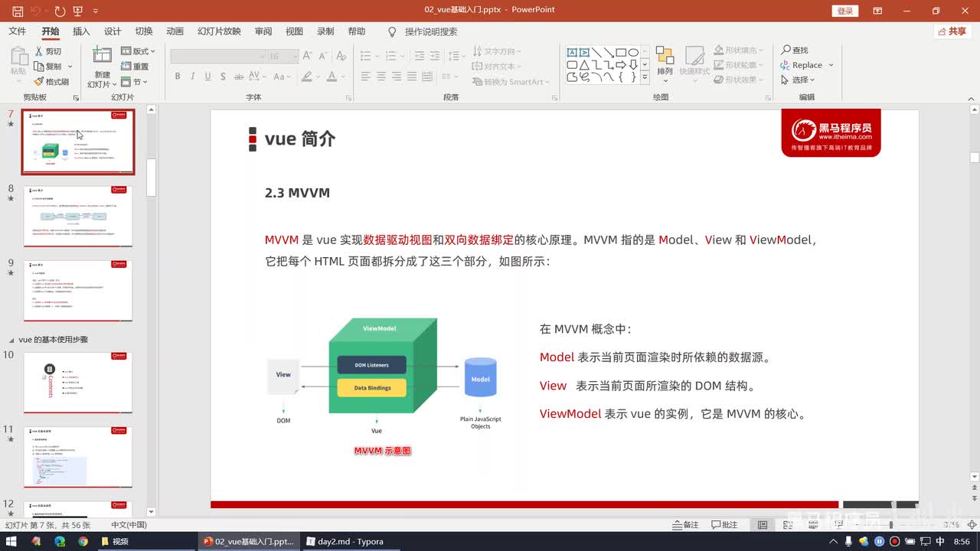The image size is (980, 551).
Task: Click the Increase Indent icon
Action: [x=434, y=57]
